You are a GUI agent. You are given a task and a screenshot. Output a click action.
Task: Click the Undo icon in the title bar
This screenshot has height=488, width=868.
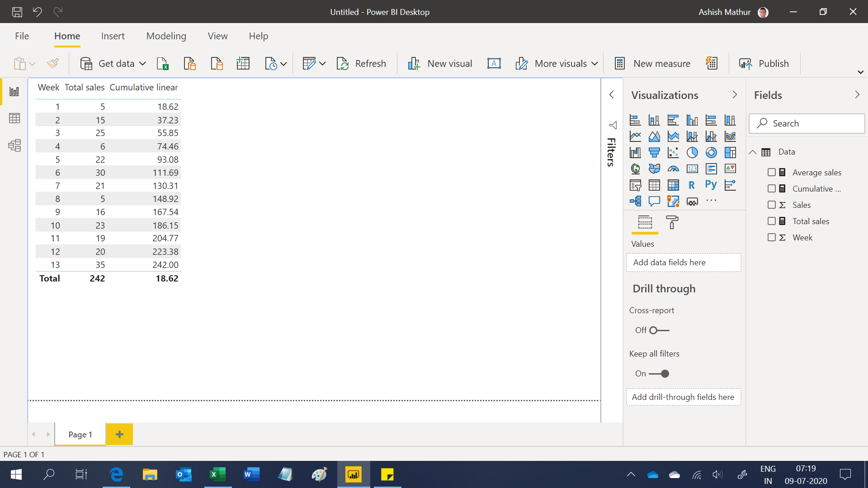(38, 12)
